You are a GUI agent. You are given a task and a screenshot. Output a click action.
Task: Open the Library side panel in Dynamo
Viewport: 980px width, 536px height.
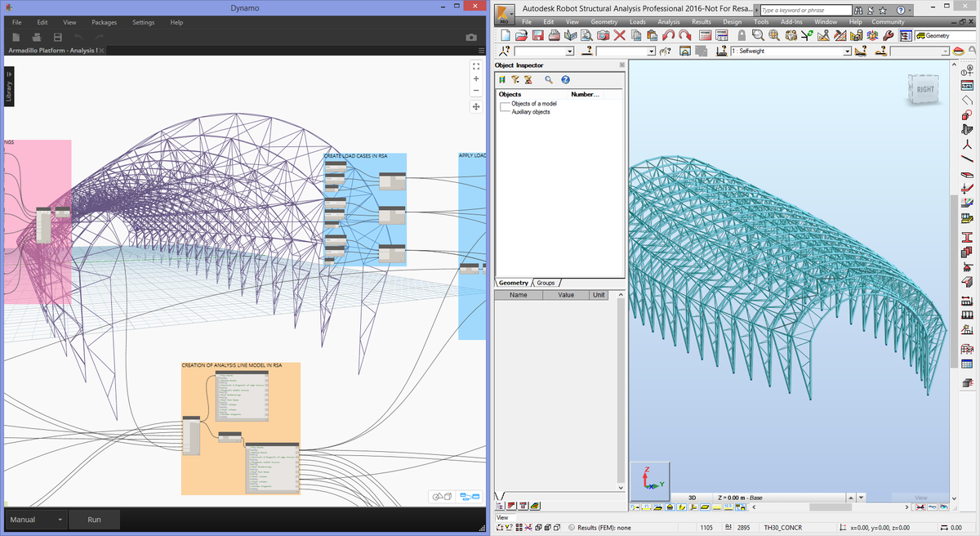pyautogui.click(x=9, y=86)
